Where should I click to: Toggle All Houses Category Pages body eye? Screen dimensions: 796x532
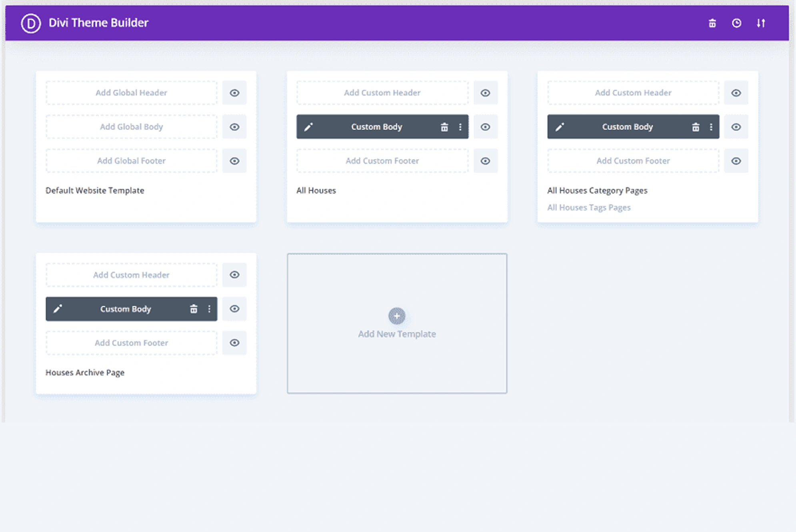736,127
